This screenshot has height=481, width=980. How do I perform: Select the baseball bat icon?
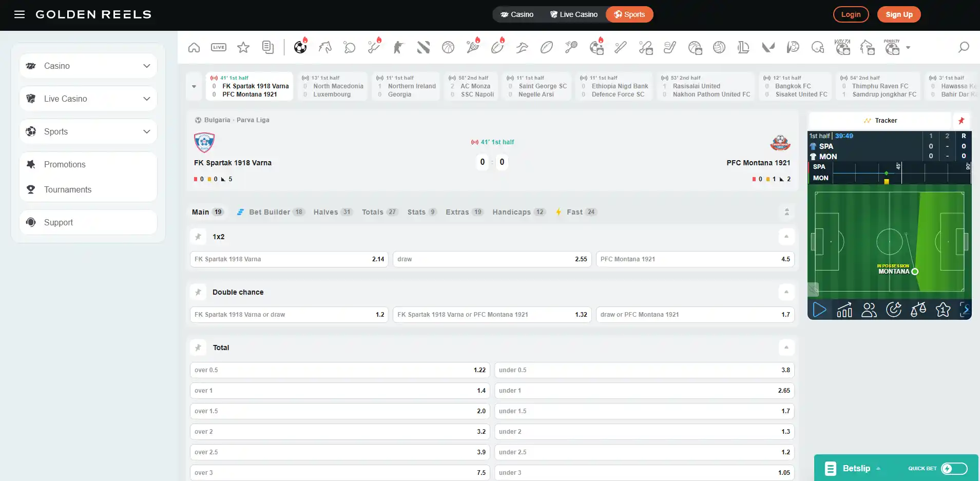click(x=621, y=48)
